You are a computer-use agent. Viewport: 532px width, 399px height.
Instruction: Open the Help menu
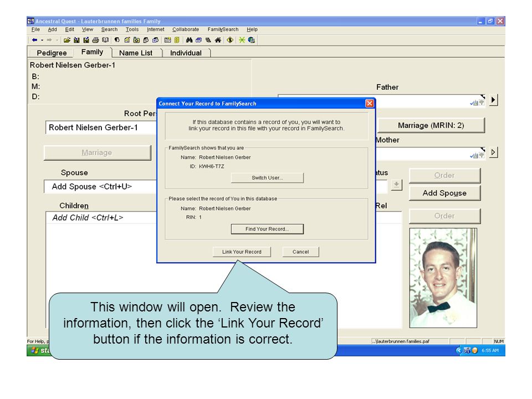point(252,29)
